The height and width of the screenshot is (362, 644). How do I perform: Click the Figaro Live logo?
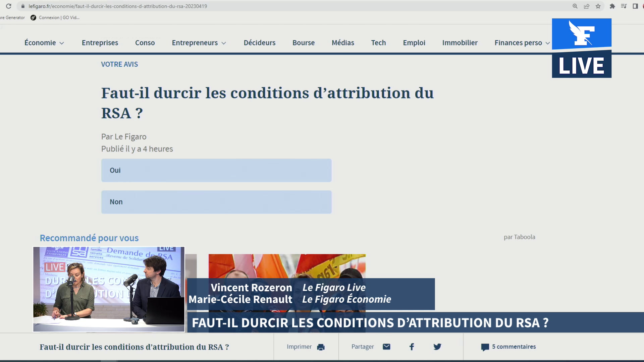(582, 48)
